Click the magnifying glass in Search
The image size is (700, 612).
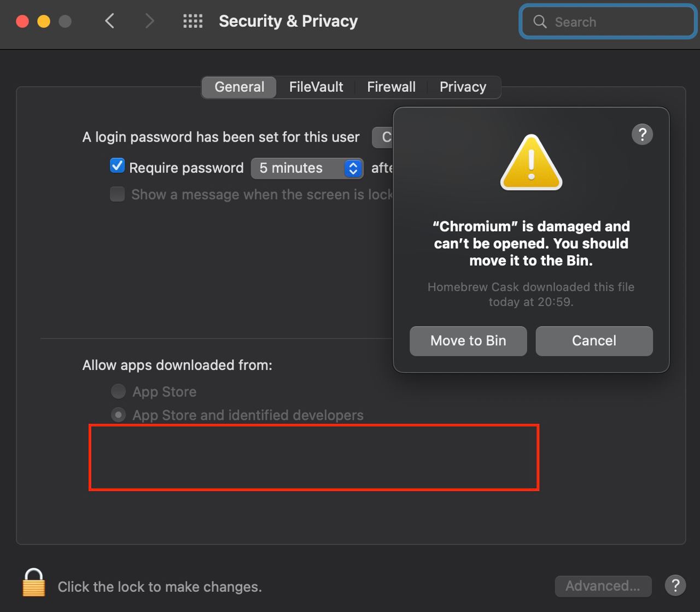click(x=540, y=22)
